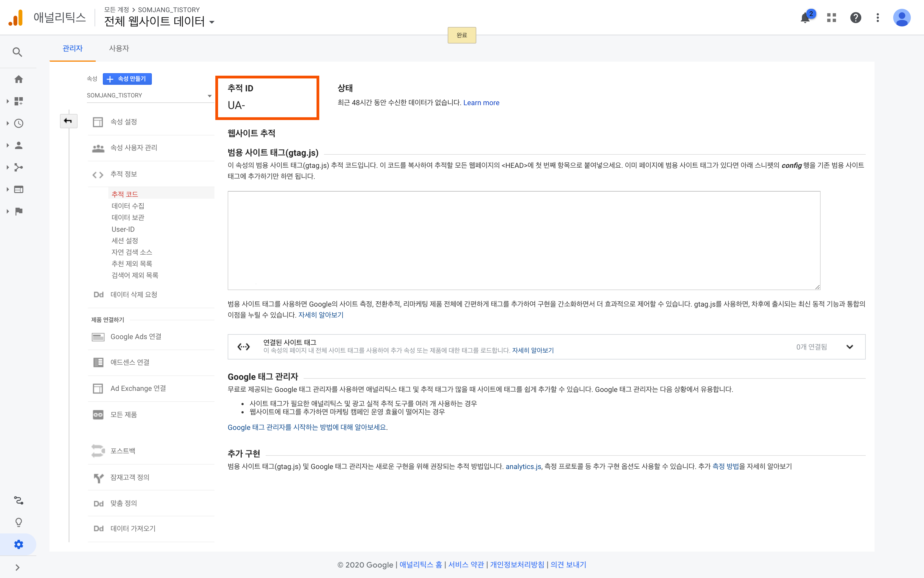Screen dimensions: 924x578
Task: Click the 완료 button
Action: pos(462,35)
